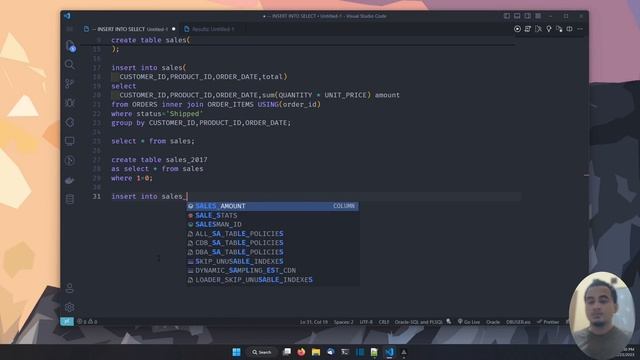The image size is (640, 360).
Task: Open the Remote Explorer monitor icon
Action: tap(70, 141)
